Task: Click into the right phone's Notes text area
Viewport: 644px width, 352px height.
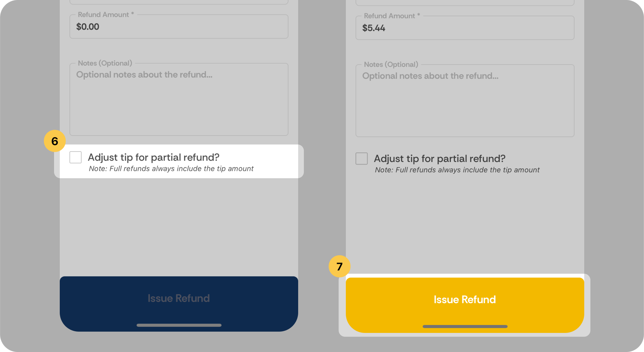Action: click(x=465, y=101)
